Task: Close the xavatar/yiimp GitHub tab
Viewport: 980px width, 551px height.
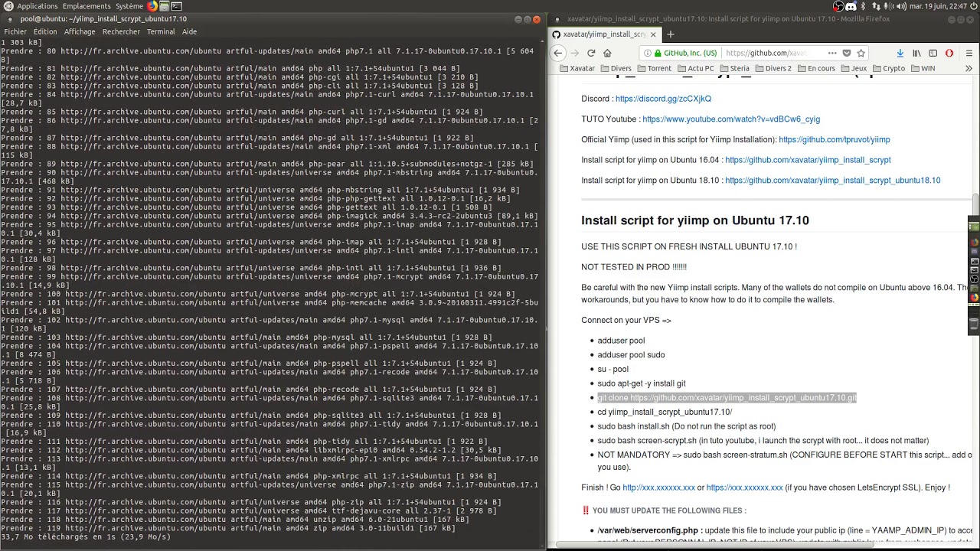Action: 653,34
